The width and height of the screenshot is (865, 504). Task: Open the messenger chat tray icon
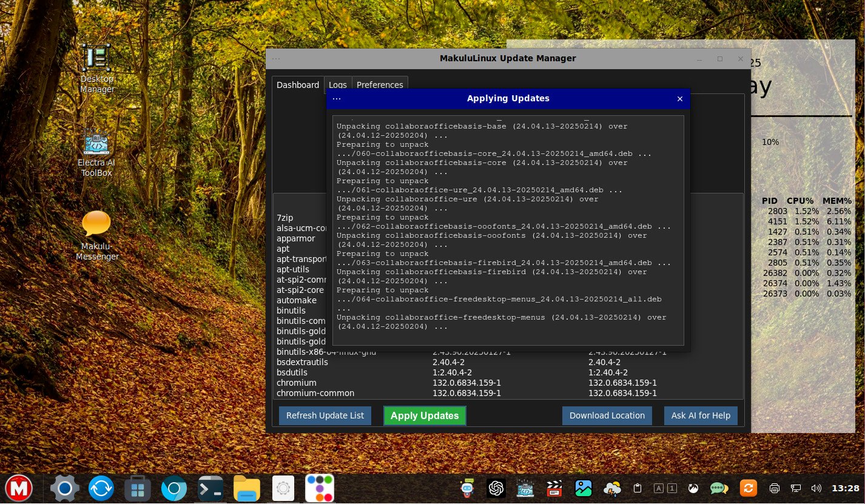(x=719, y=488)
